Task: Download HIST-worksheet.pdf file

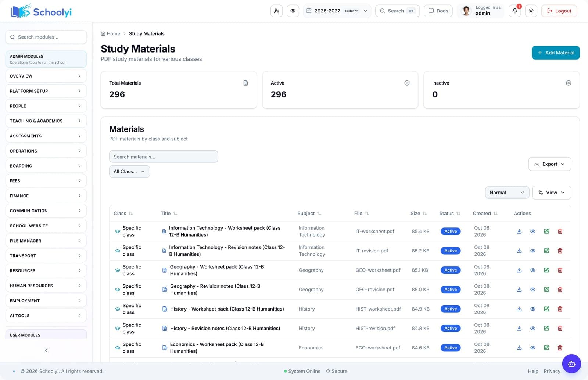Action: click(519, 309)
